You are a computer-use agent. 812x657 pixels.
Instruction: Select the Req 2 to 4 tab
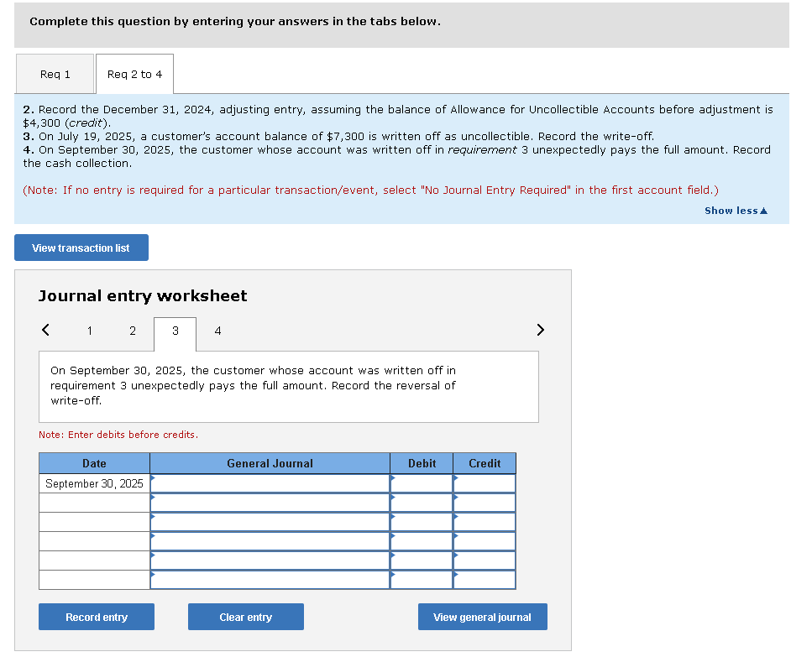click(134, 74)
